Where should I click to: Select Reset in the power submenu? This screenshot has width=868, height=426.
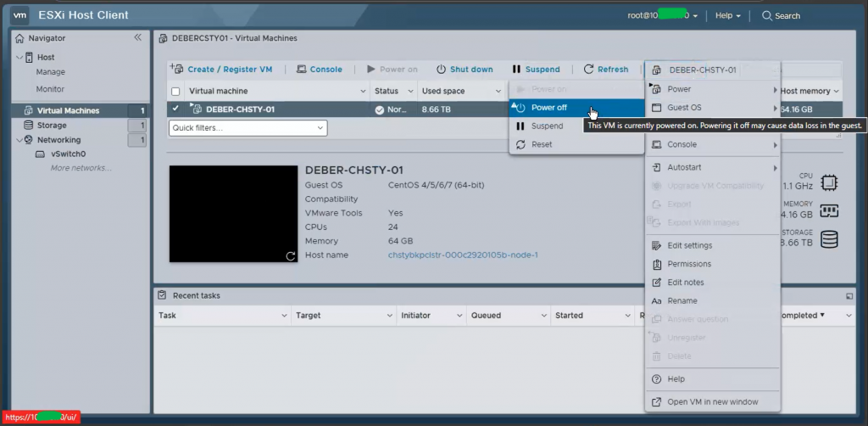coord(541,144)
